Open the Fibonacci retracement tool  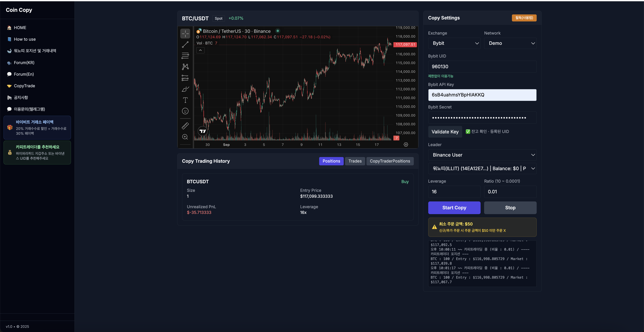pyautogui.click(x=185, y=56)
